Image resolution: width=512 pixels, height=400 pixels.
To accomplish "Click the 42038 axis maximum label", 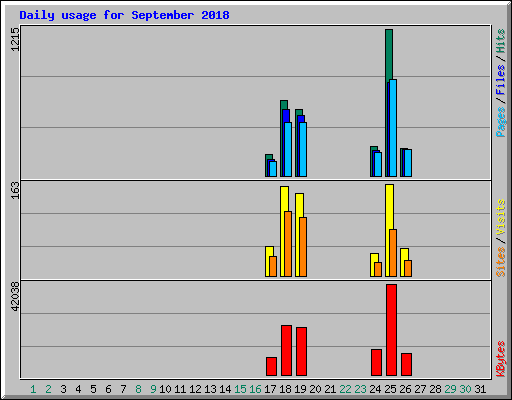I will (x=15, y=297).
